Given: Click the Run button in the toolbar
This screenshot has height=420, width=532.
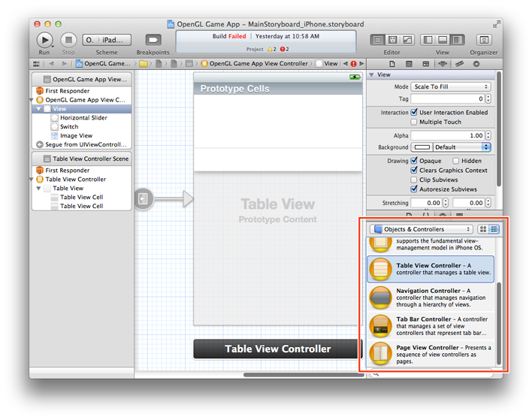Looking at the screenshot, I should click(x=44, y=39).
